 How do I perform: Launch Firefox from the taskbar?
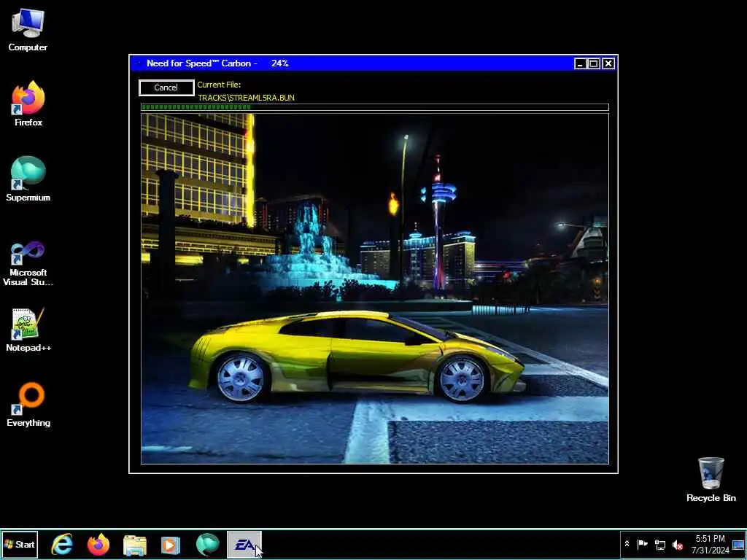pos(98,544)
